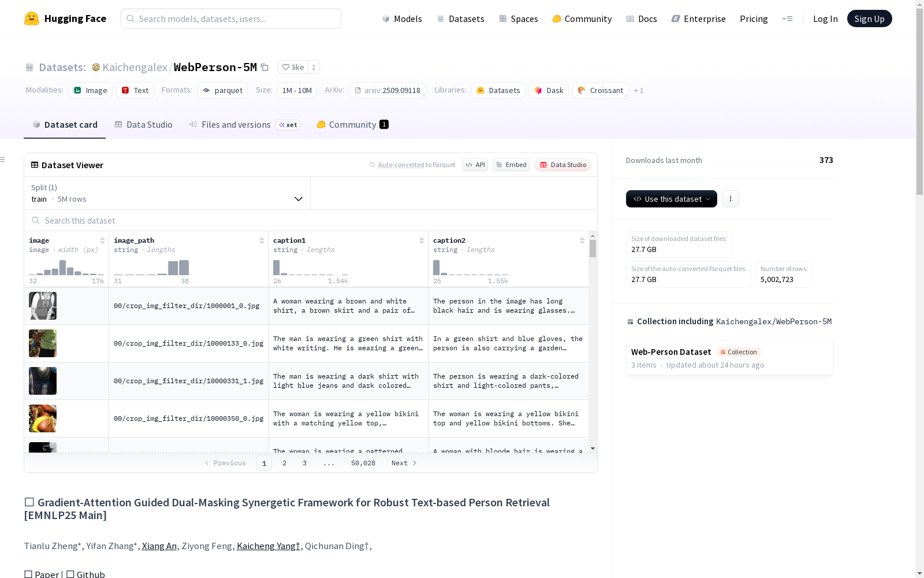Open Community in top navigation
Screen dimensions: 924x578
point(582,18)
